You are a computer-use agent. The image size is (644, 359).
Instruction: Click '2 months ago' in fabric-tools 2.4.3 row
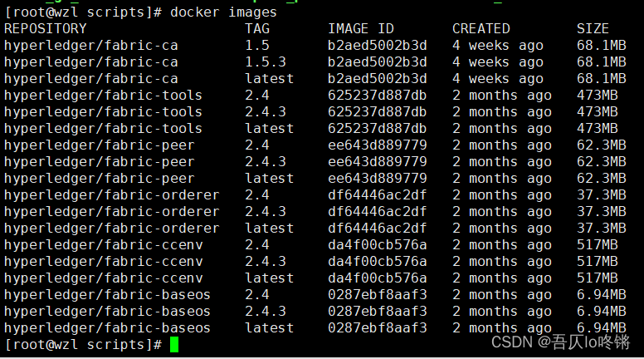(502, 112)
